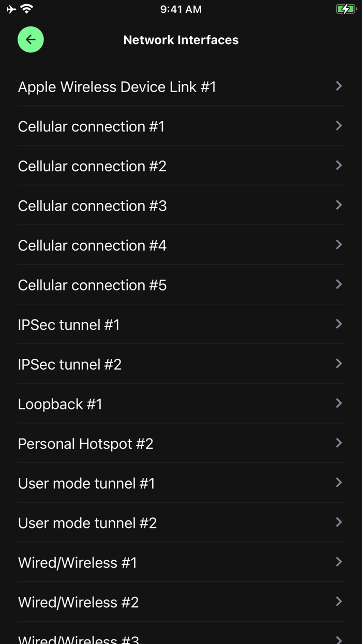
Task: Tap chevron beside Apple Wireless Device Link #1
Action: pyautogui.click(x=339, y=86)
